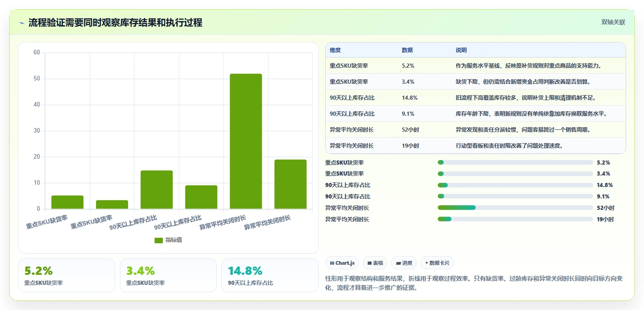Click the 52小时 cell in the table

pyautogui.click(x=410, y=130)
